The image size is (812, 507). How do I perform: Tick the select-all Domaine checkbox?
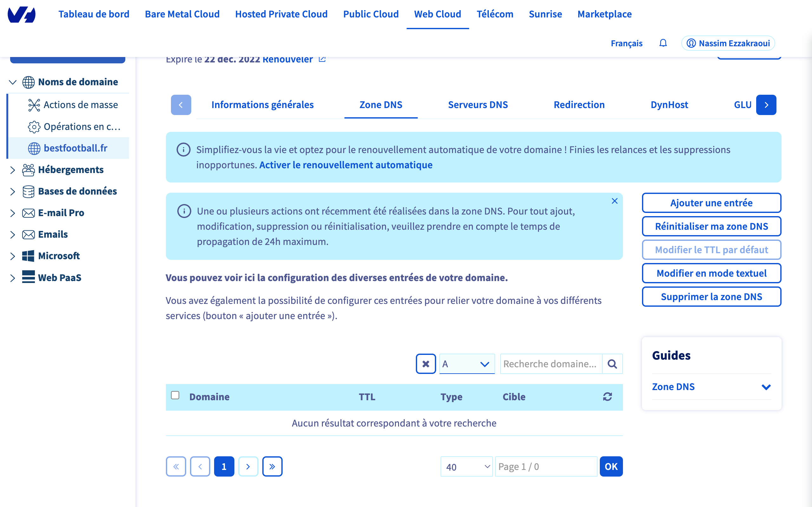click(x=175, y=395)
